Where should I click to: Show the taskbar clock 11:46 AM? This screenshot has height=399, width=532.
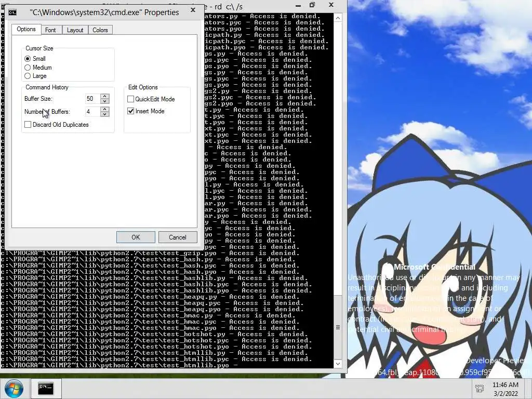[x=505, y=385]
